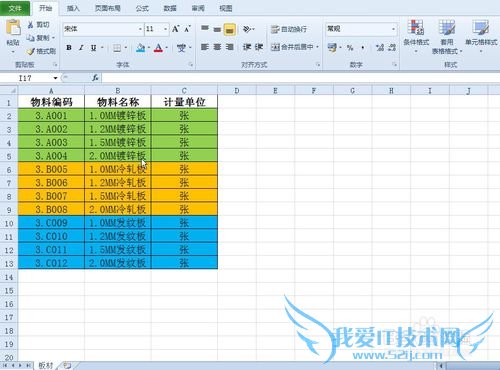Switch to the Insert tab
This screenshot has height=370, width=500.
[x=73, y=8]
